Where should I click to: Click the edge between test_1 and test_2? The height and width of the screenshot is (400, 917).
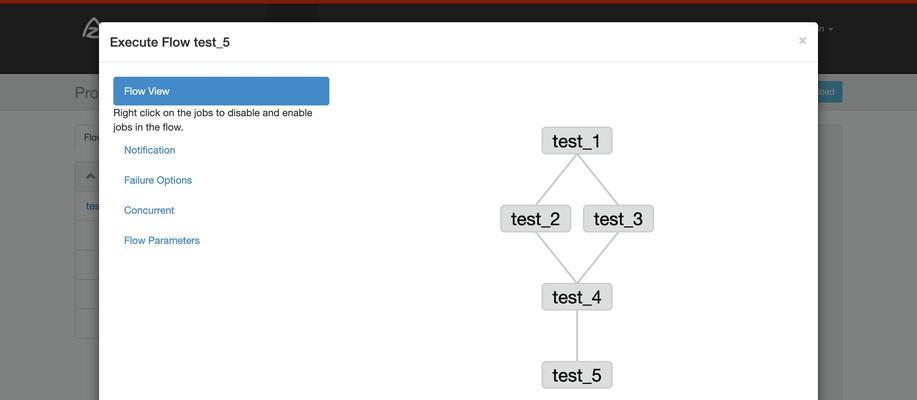coord(556,180)
